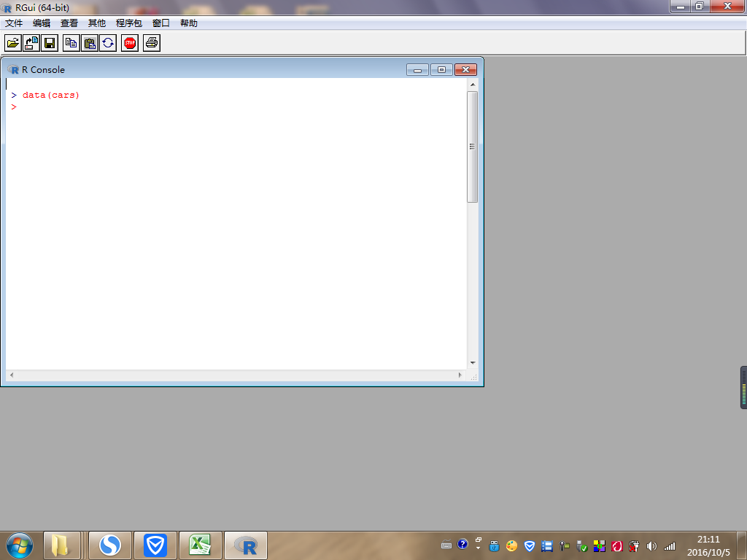
Task: Click the console scroll up arrow
Action: (473, 85)
